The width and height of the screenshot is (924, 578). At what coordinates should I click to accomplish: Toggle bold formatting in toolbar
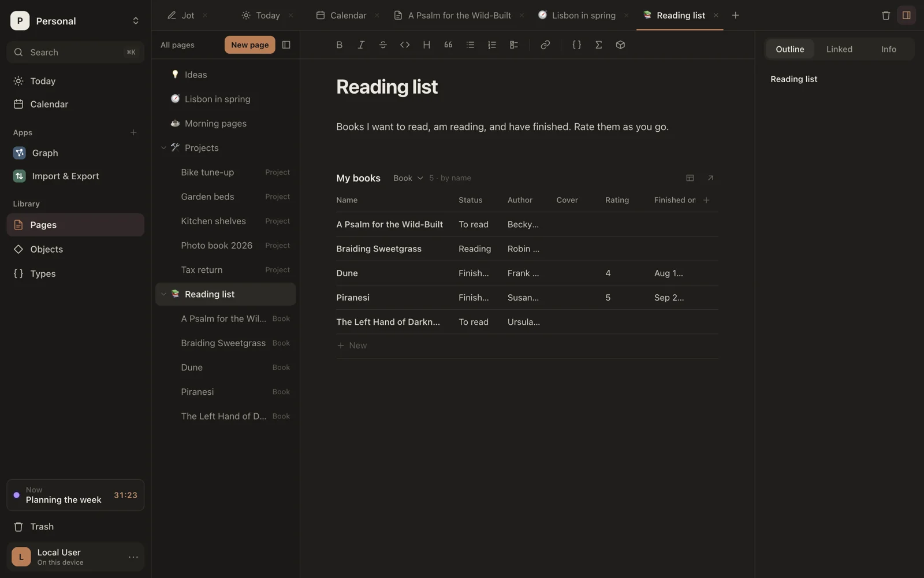pyautogui.click(x=340, y=45)
